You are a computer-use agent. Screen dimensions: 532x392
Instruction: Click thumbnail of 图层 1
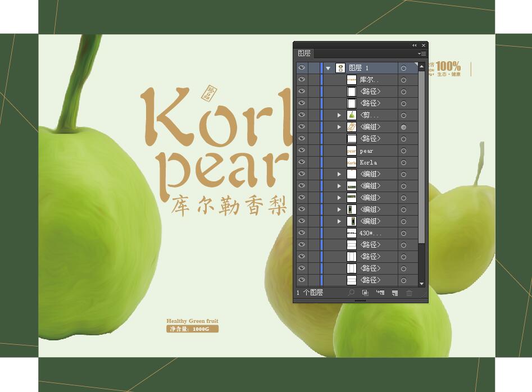[x=340, y=68]
